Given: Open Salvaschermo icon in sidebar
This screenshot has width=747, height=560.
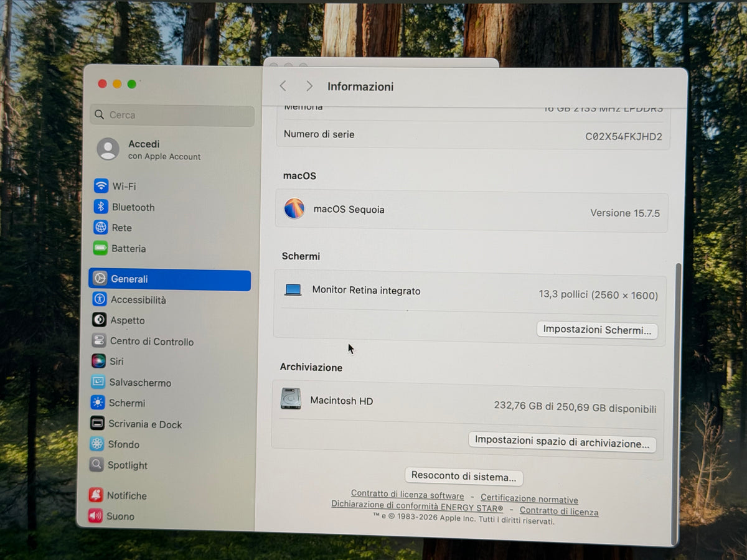Looking at the screenshot, I should (x=98, y=382).
